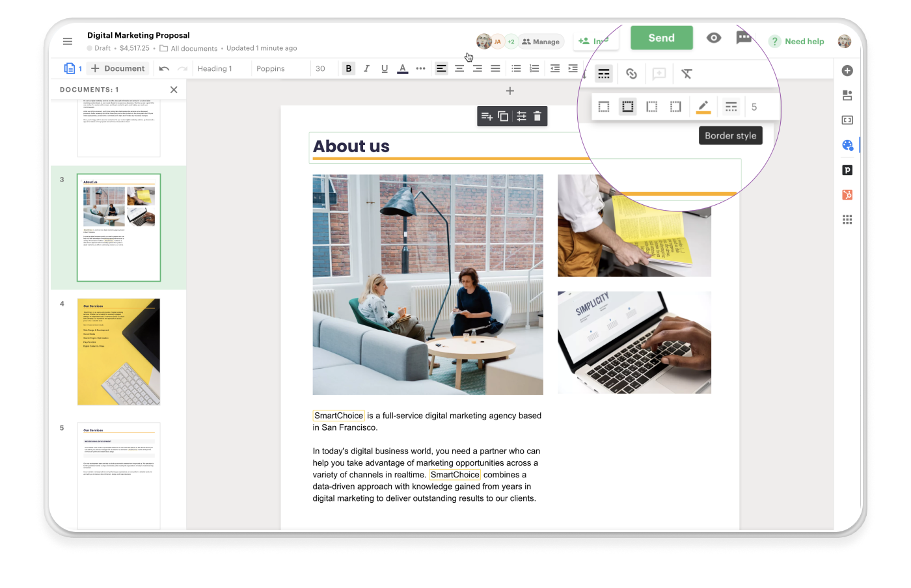Pick the orange border color swatch
Image resolution: width=911 pixels, height=588 pixels.
pos(703,107)
